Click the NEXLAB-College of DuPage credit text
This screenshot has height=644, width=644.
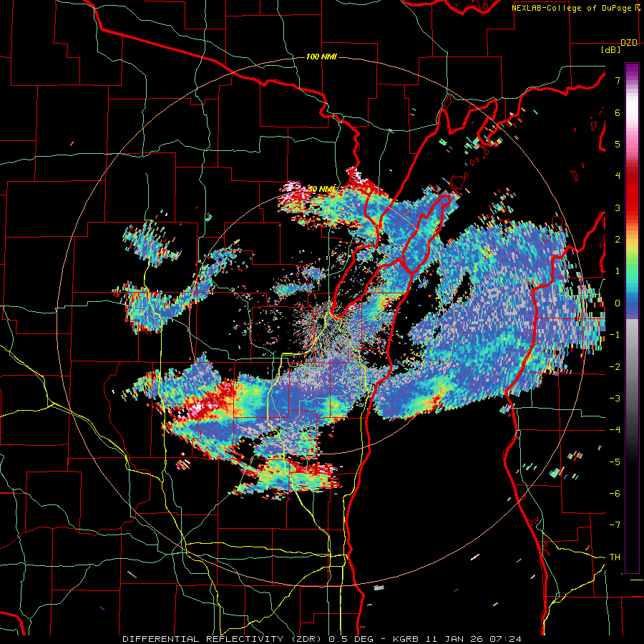(x=576, y=8)
